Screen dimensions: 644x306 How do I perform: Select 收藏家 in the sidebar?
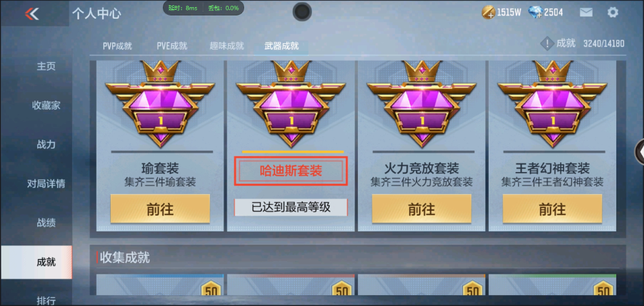click(x=46, y=106)
